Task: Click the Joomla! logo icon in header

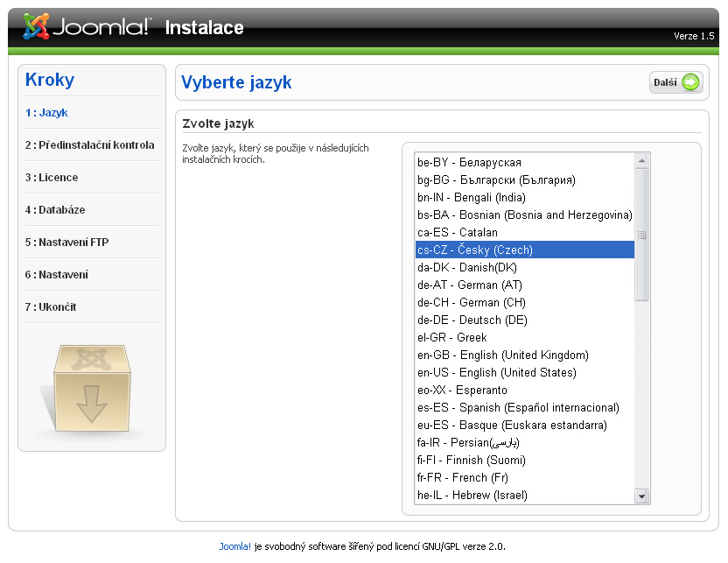Action: point(36,26)
